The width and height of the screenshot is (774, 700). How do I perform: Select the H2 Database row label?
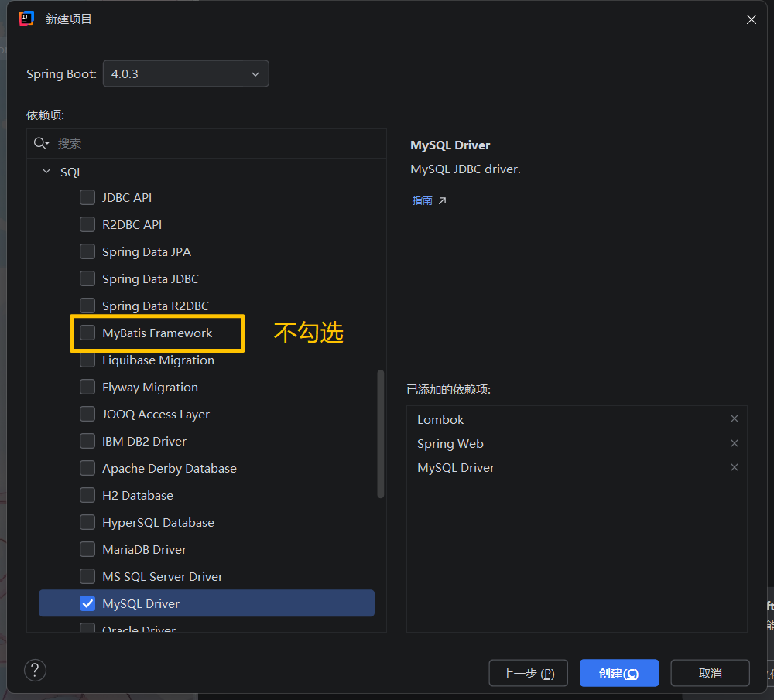(138, 495)
